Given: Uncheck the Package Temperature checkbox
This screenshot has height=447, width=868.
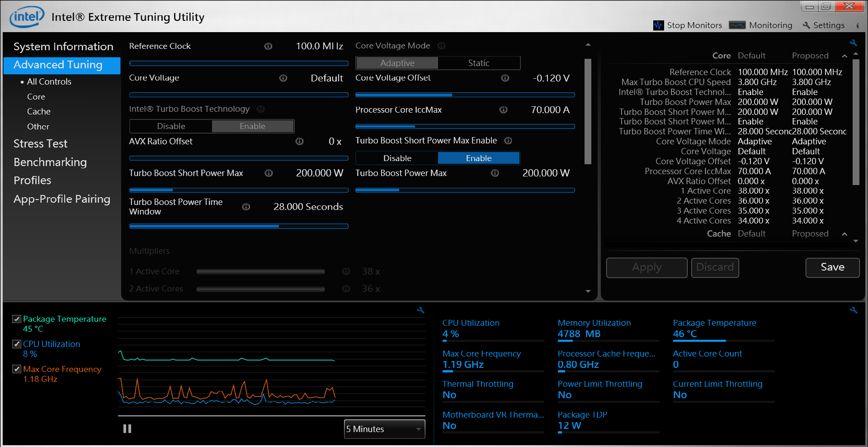Looking at the screenshot, I should coord(17,319).
